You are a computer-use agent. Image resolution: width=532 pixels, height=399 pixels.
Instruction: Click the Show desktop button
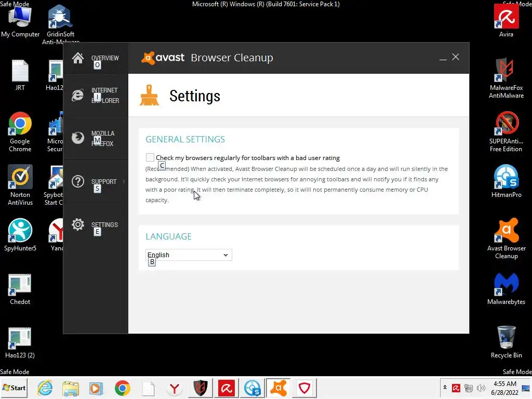pyautogui.click(x=527, y=388)
